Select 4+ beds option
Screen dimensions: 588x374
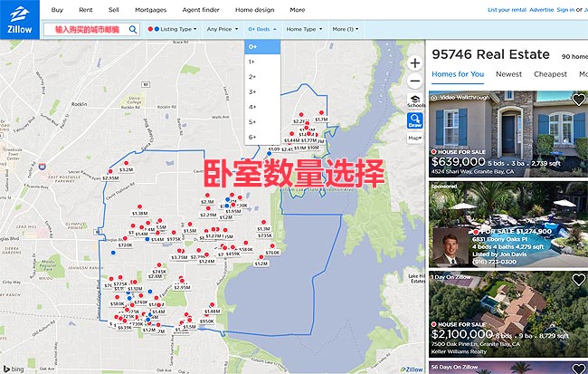point(262,107)
